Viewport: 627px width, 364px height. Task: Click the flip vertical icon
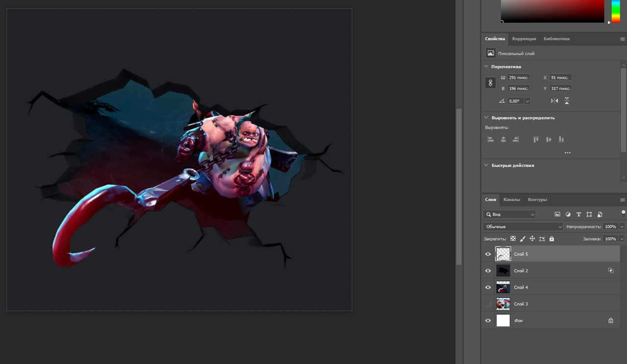pyautogui.click(x=567, y=101)
